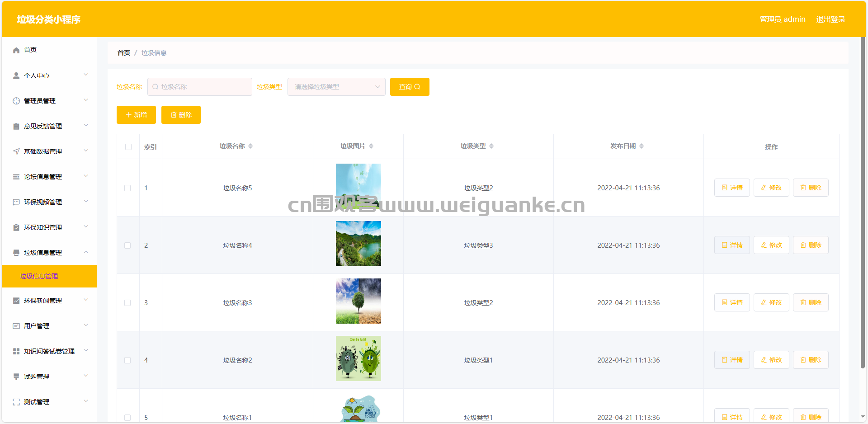Viewport: 868px width, 424px height.
Task: Click the bulk 删除 button above the table
Action: click(x=181, y=115)
